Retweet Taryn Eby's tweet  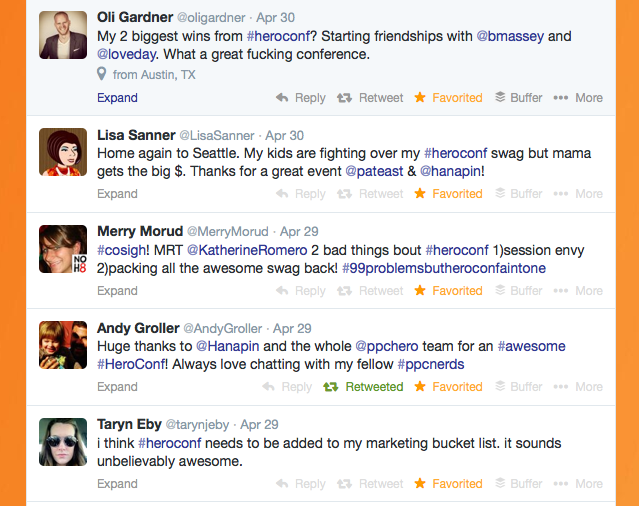[370, 484]
